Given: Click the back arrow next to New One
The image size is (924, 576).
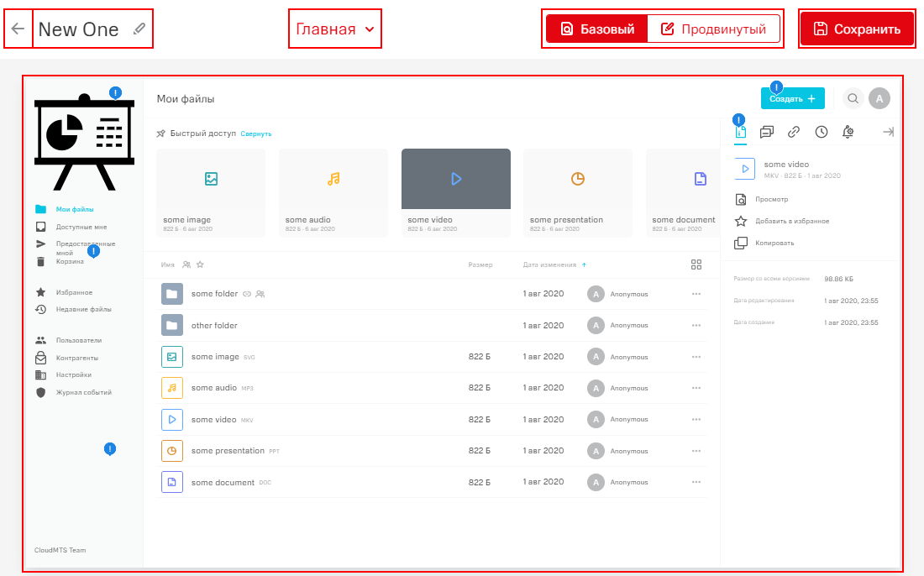Looking at the screenshot, I should pyautogui.click(x=18, y=29).
